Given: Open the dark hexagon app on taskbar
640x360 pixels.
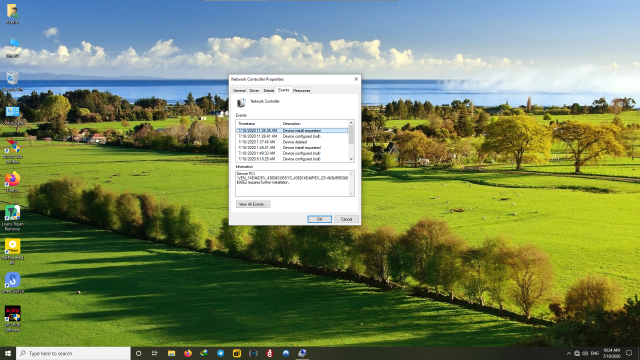Looking at the screenshot, I should 253,353.
